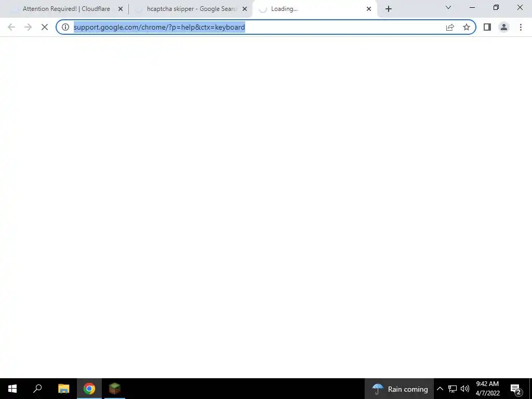Bookmark this tab with the star icon
Viewport: 532px width, 399px height.
click(467, 27)
